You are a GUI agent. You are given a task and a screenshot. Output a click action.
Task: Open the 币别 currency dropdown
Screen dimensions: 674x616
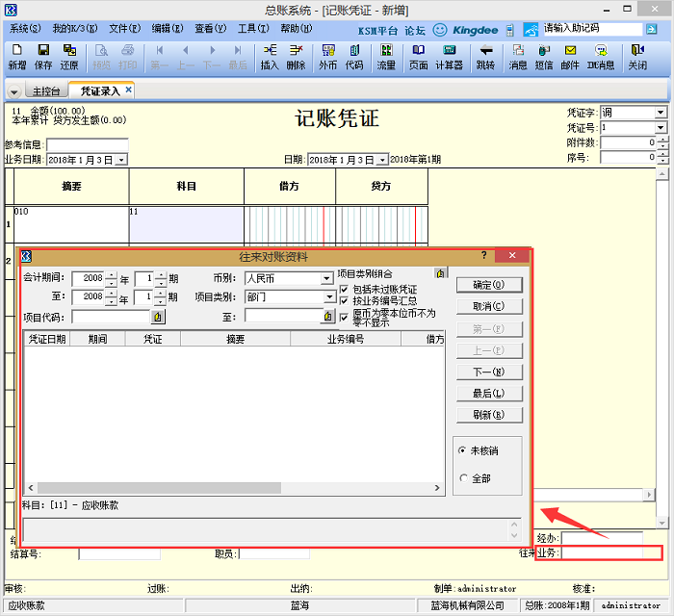pyautogui.click(x=326, y=279)
